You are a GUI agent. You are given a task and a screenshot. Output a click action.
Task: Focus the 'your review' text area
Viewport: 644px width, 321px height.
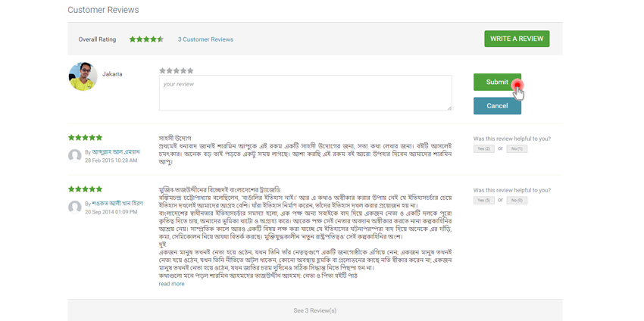[x=305, y=93]
